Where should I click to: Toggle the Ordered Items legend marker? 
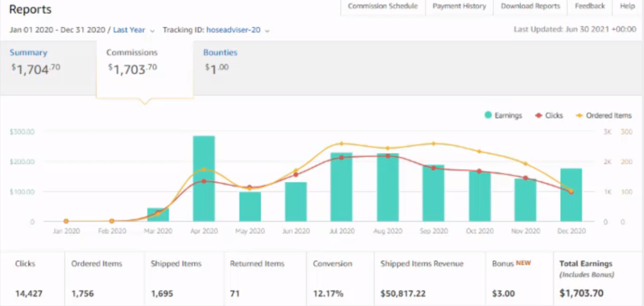coord(580,116)
